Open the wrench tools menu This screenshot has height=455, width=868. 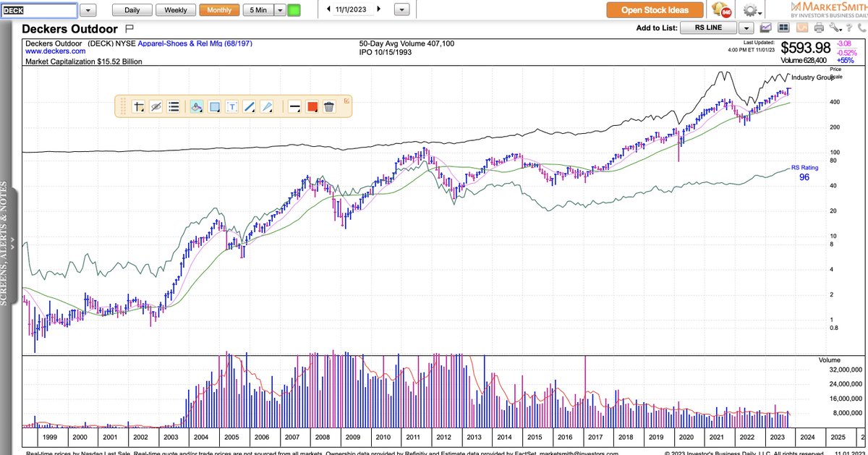coord(836,28)
